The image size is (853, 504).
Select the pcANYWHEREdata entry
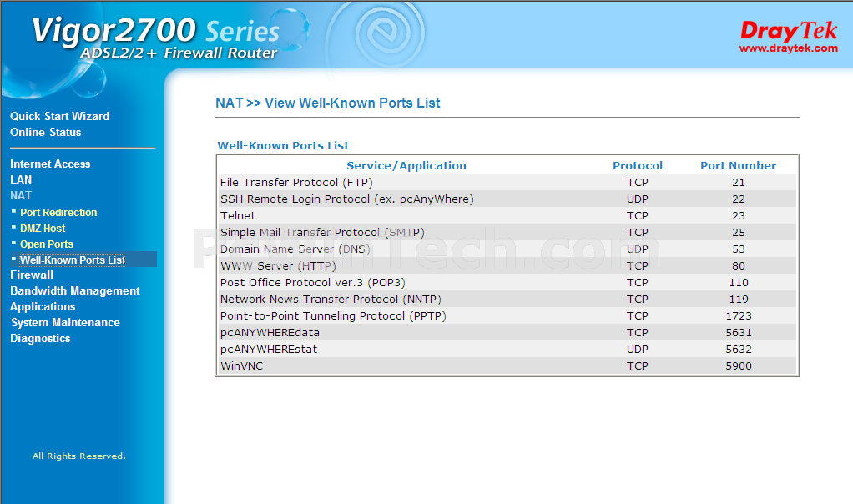270,333
